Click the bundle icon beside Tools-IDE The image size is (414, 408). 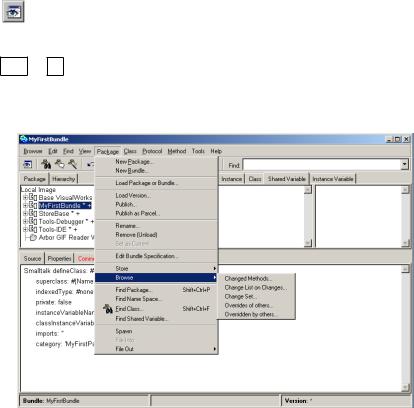33,229
